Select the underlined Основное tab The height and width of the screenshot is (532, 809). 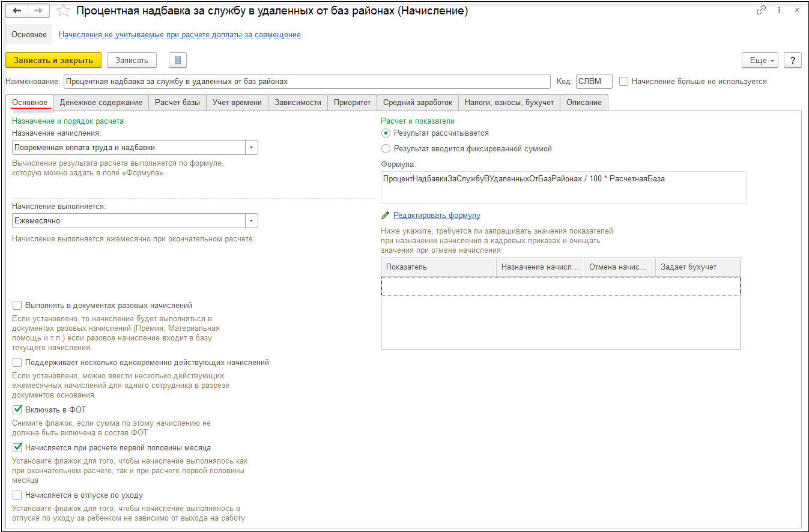(30, 103)
